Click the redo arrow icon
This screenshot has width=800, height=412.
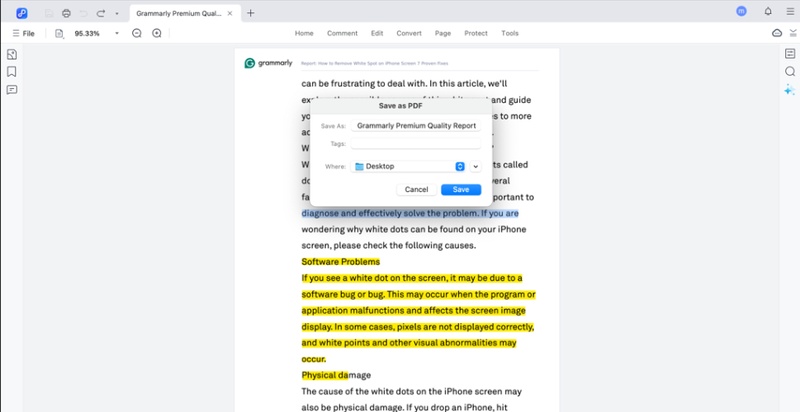coord(101,13)
